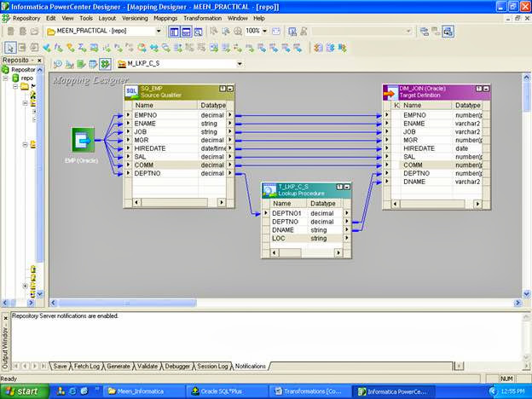
Task: Close the Repository navigator panel
Action: tap(39, 61)
